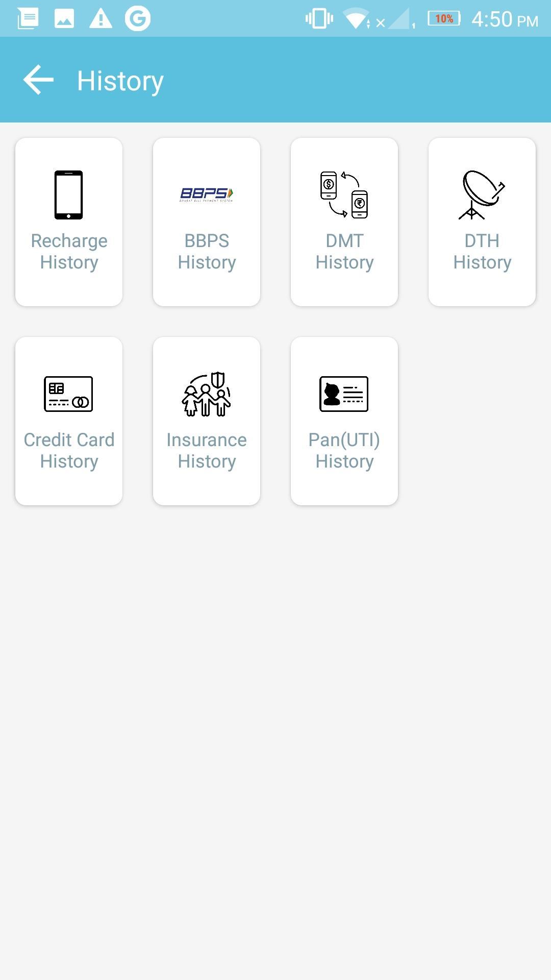Screen dimensions: 551x980
Task: Tap the DTH satellite dish icon
Action: tap(482, 195)
